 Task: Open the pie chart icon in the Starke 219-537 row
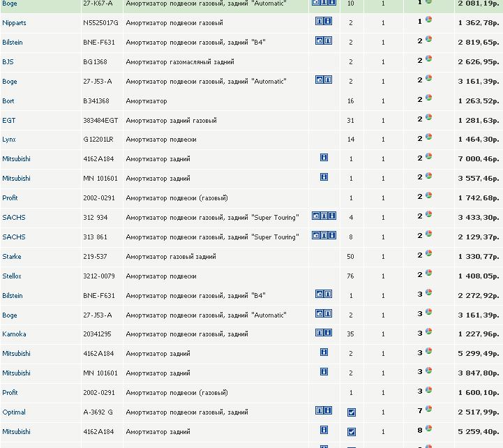point(428,253)
